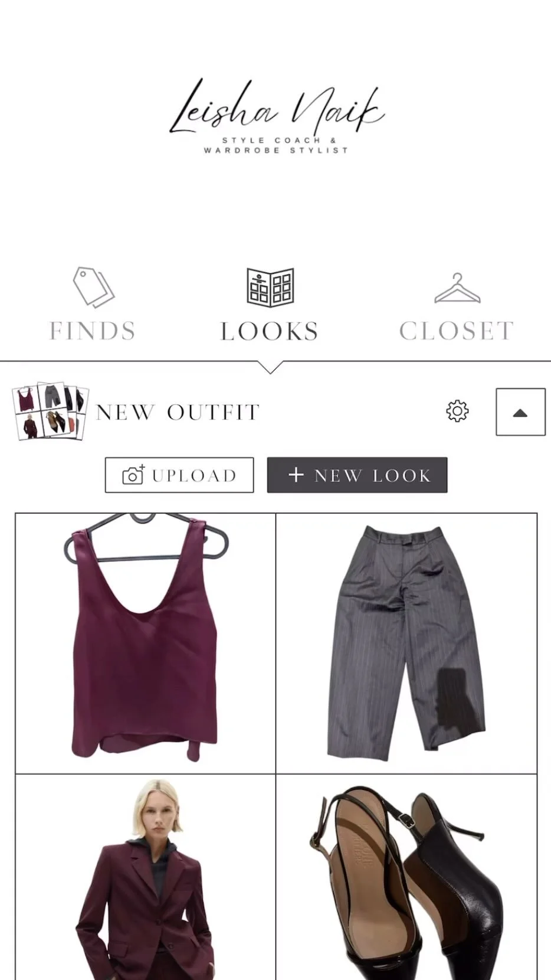
Task: Click the UPLOAD button
Action: [179, 475]
